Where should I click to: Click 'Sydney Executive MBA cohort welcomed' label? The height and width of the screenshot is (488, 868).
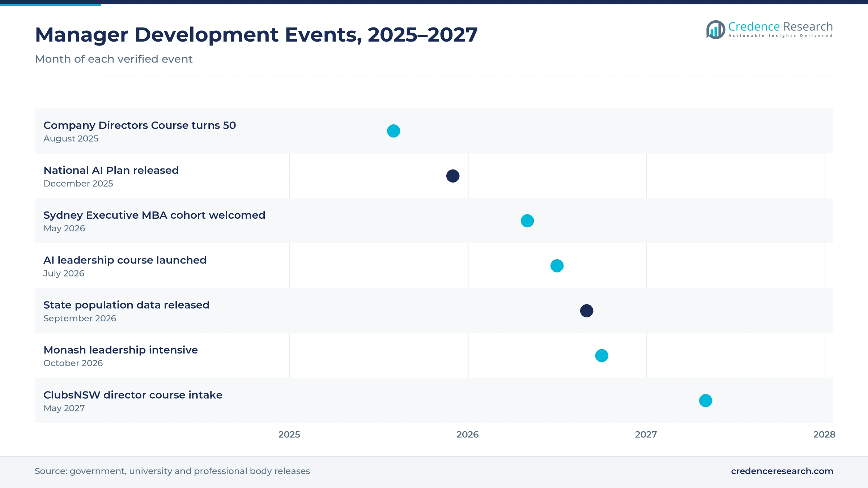(x=154, y=215)
